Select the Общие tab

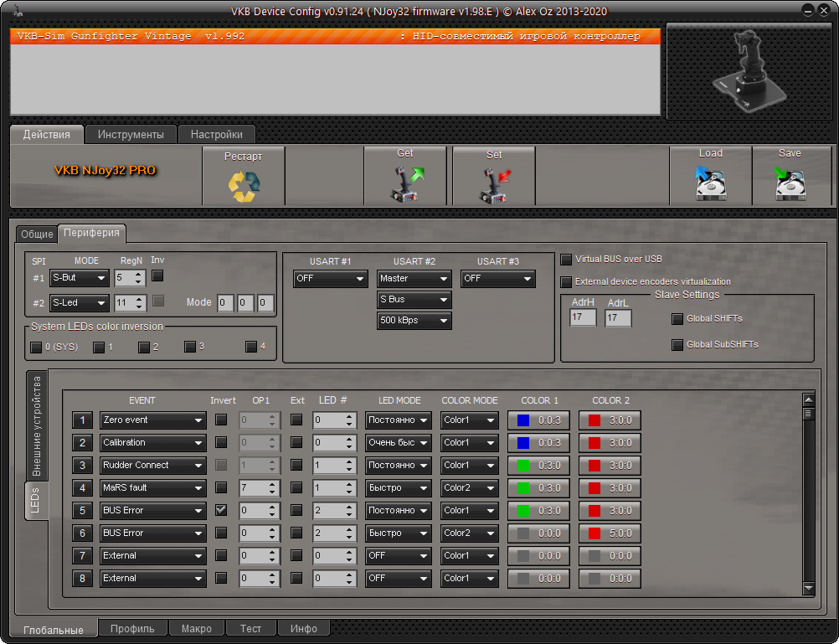coord(37,234)
